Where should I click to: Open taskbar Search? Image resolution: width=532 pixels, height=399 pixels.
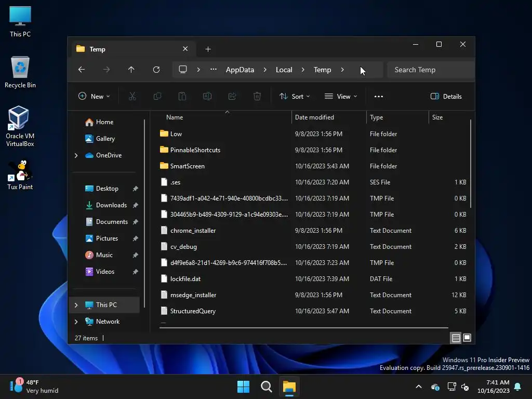(x=267, y=387)
